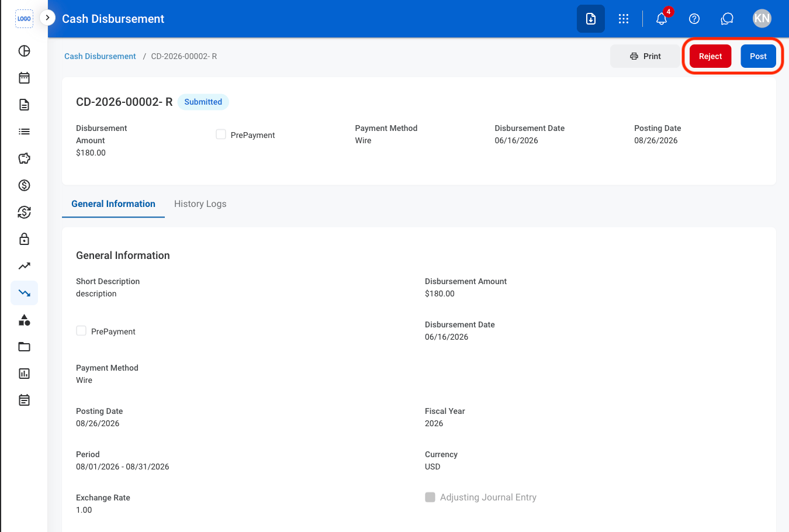Click the Exchange Rate 1.00 value

[x=84, y=510]
